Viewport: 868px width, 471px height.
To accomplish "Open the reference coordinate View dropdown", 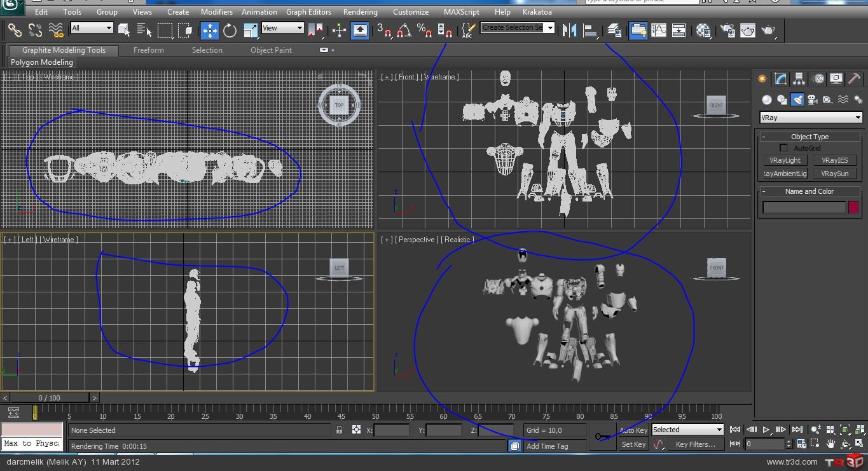I will [x=282, y=28].
